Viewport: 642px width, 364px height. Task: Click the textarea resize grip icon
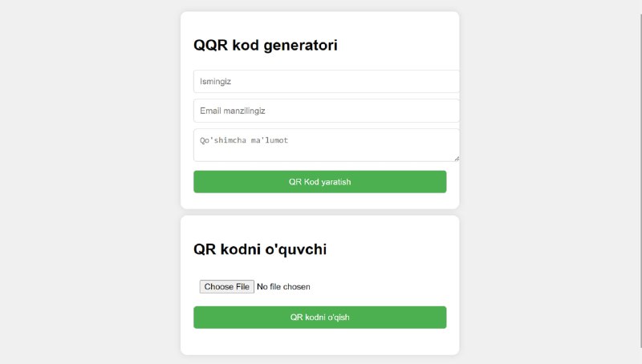pos(457,159)
